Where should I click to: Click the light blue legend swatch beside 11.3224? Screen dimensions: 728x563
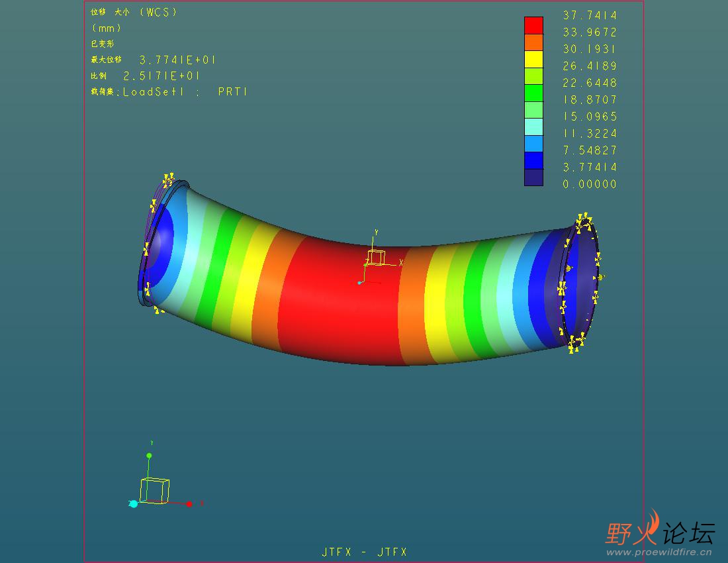click(533, 144)
